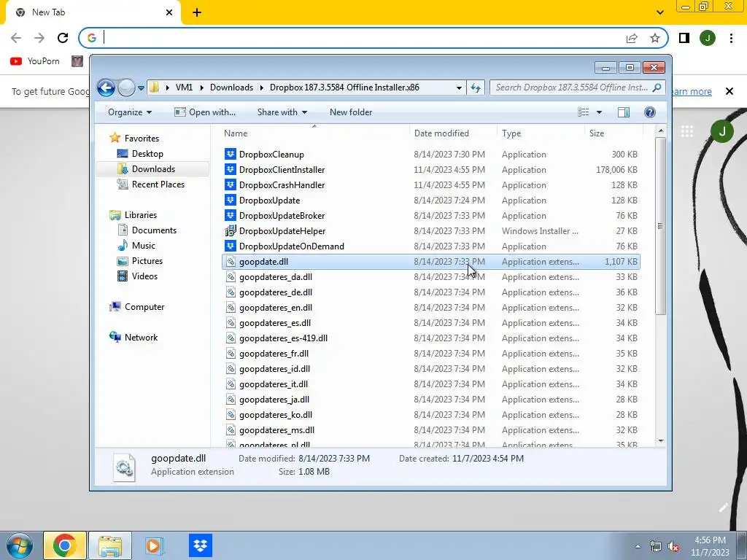Toggle the Explorer preview pane icon
This screenshot has height=560, width=747.
tap(623, 112)
